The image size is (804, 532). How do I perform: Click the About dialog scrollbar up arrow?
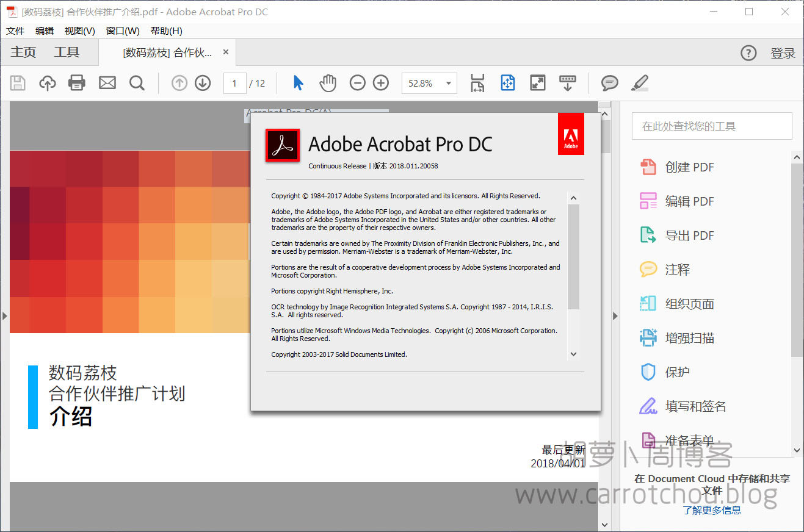point(573,198)
